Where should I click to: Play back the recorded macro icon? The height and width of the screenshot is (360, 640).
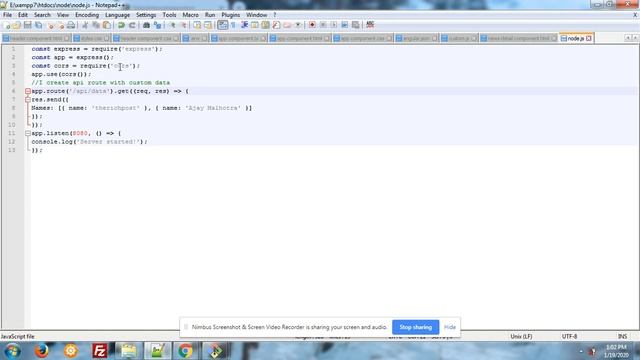click(x=333, y=25)
